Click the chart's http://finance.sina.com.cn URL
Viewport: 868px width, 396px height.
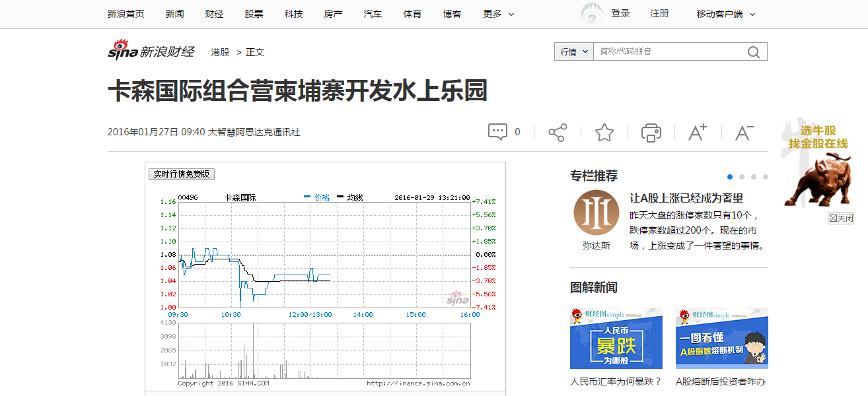click(x=418, y=383)
